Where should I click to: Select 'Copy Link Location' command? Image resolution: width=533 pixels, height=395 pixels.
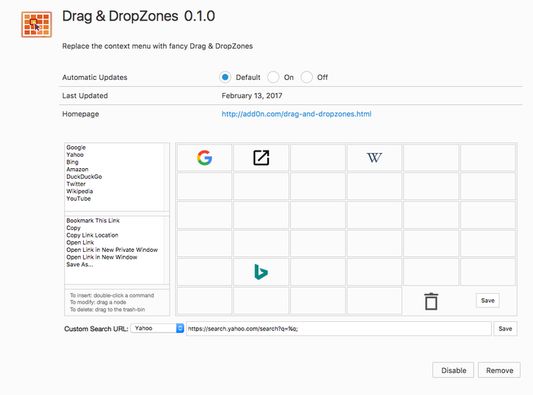tap(92, 235)
